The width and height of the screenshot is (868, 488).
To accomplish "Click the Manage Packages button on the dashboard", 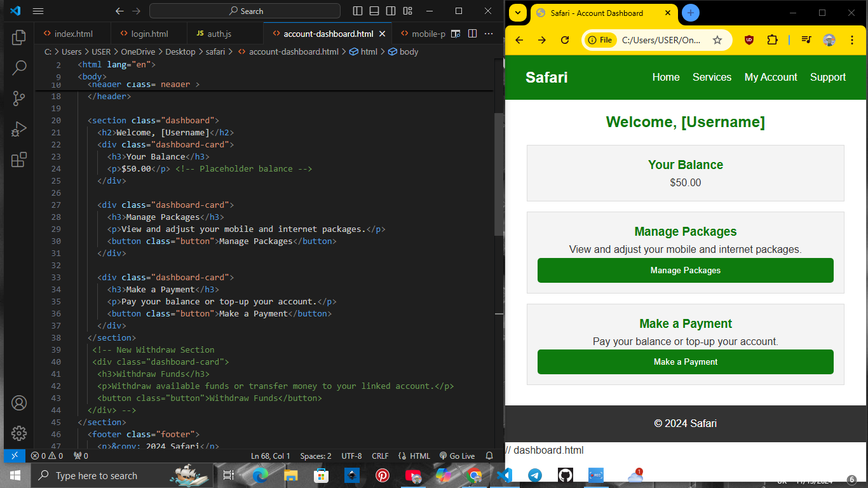I will [x=685, y=270].
